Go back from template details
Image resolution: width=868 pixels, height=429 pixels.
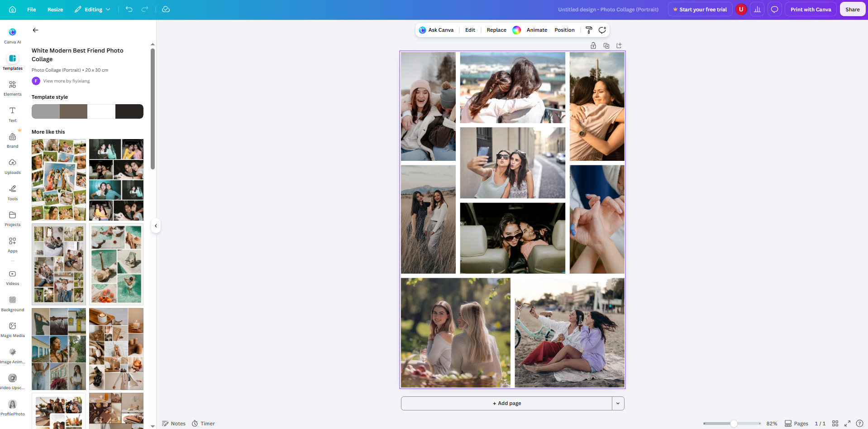[x=35, y=30]
